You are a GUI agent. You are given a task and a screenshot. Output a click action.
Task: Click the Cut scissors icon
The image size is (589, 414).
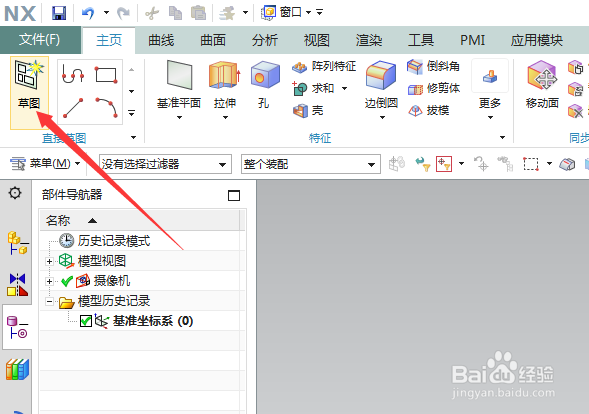[152, 13]
